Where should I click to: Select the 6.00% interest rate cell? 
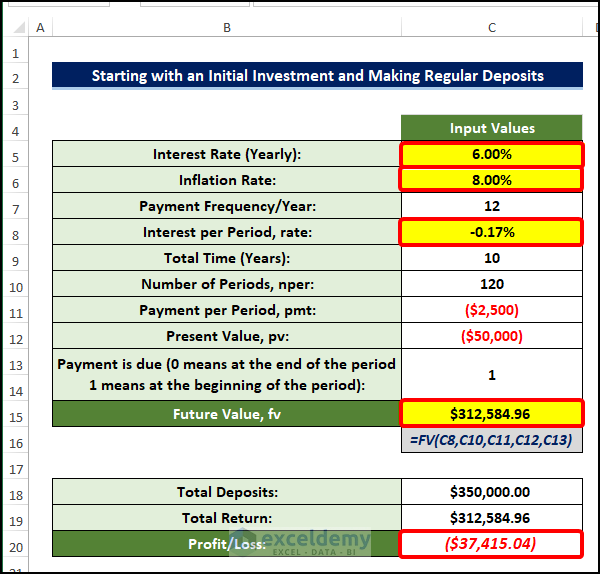coord(492,154)
